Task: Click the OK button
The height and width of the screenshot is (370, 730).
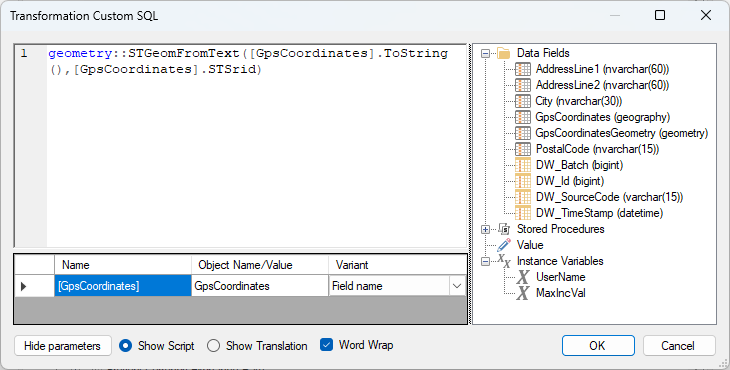Action: (598, 345)
